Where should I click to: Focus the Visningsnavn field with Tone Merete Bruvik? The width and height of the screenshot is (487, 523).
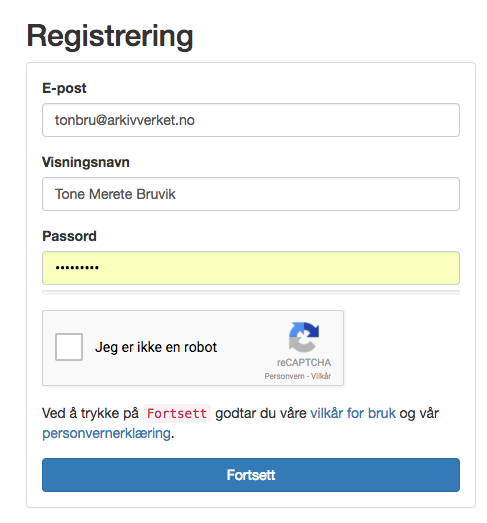(x=251, y=194)
